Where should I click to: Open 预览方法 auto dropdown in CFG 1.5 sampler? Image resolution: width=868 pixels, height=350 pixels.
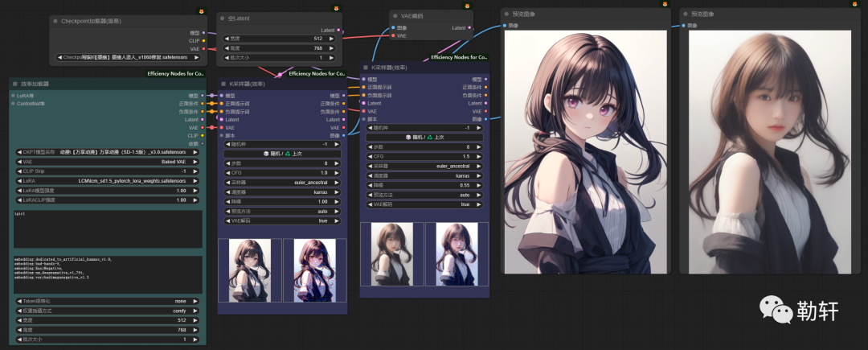pos(424,195)
